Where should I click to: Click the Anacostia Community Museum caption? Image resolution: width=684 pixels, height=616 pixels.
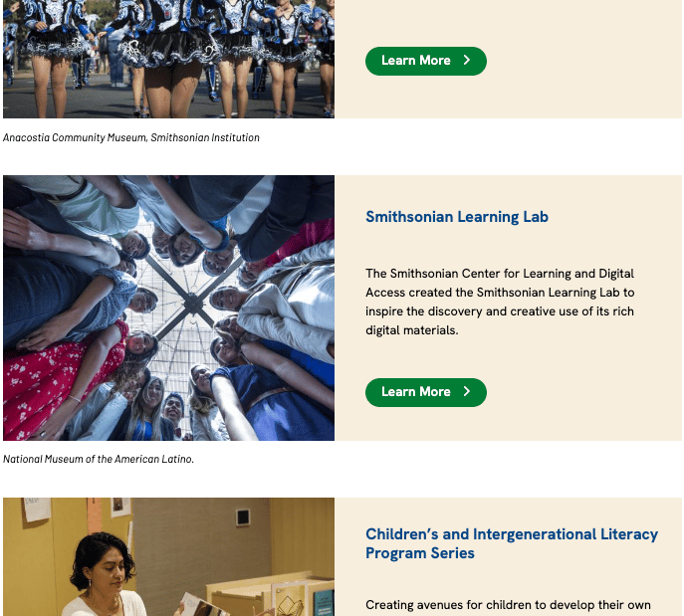[x=131, y=137]
